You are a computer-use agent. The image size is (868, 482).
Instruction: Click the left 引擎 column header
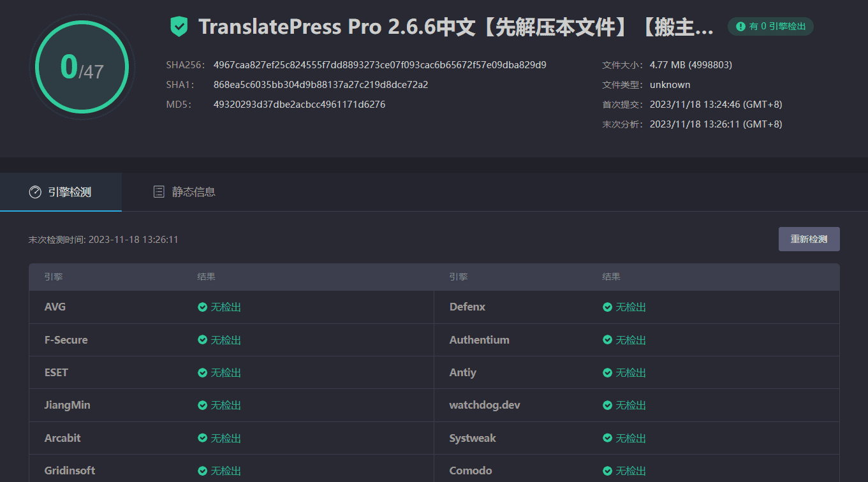(54, 277)
